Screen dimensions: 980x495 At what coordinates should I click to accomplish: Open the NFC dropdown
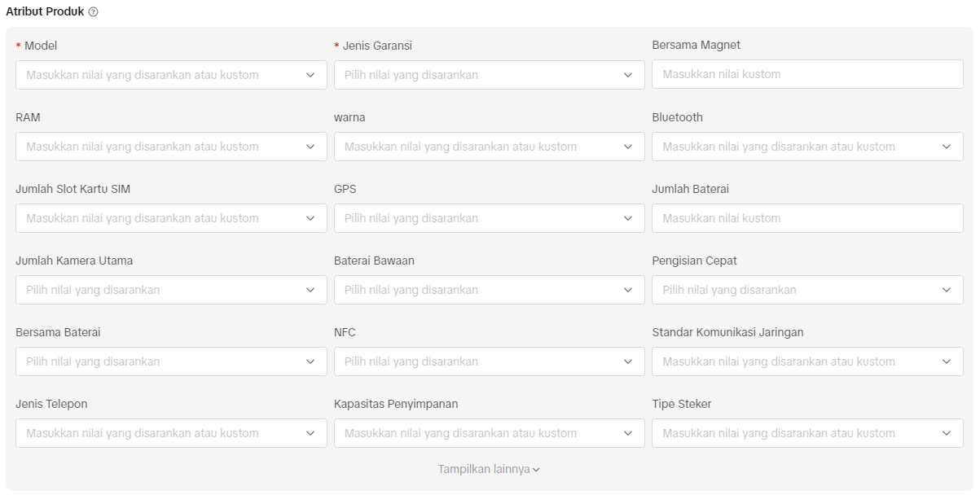pyautogui.click(x=489, y=361)
